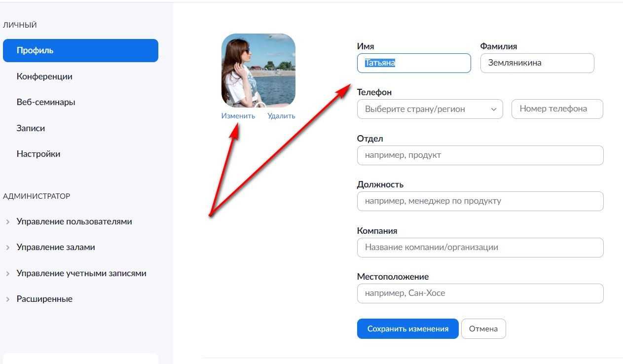Click the Номер телефона field

[557, 109]
